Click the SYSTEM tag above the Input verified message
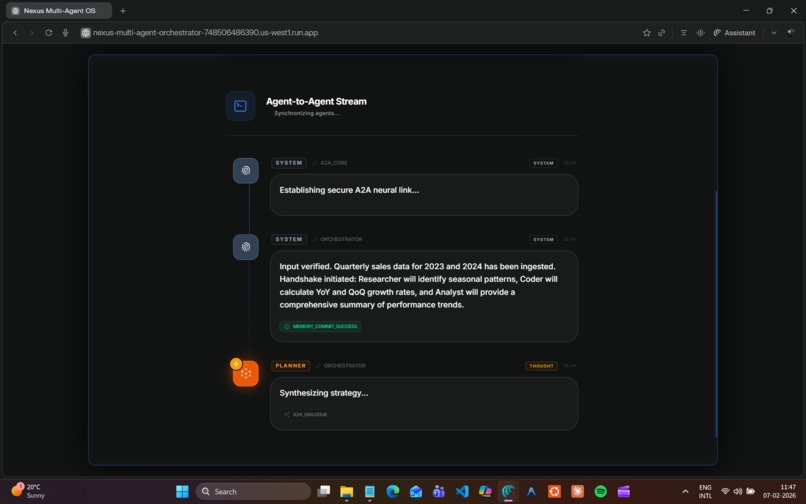Viewport: 806px width, 504px height. click(x=289, y=239)
